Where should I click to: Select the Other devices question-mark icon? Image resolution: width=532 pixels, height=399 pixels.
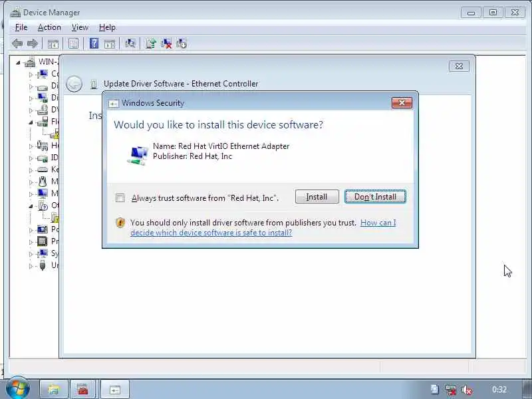[43, 205]
